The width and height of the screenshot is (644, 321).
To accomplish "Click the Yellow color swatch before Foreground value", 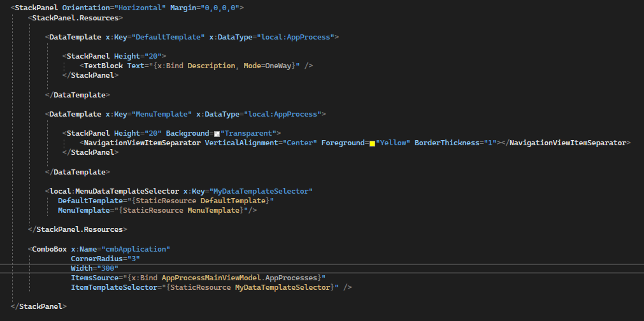I will (372, 143).
